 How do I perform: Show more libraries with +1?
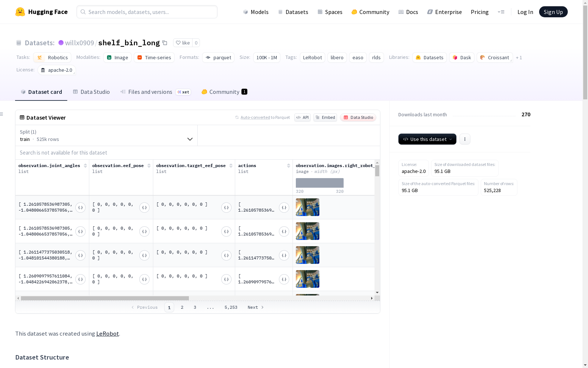coord(519,57)
